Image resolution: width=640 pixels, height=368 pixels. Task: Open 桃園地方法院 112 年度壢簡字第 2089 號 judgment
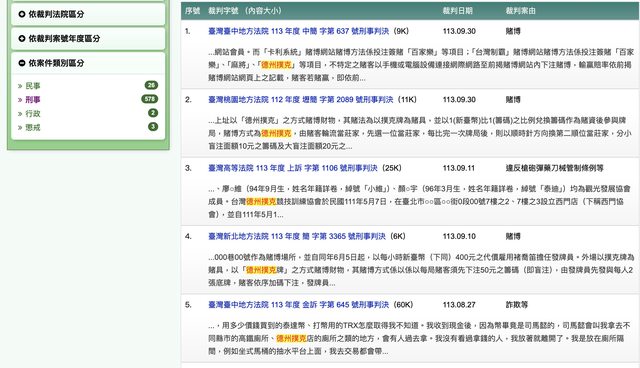tap(300, 100)
